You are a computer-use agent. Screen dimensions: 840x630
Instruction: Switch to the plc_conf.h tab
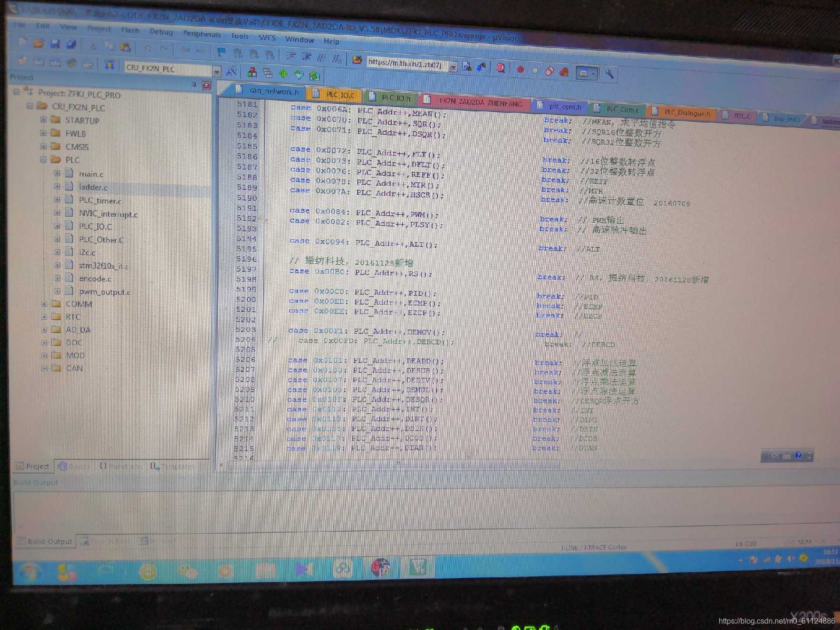560,107
